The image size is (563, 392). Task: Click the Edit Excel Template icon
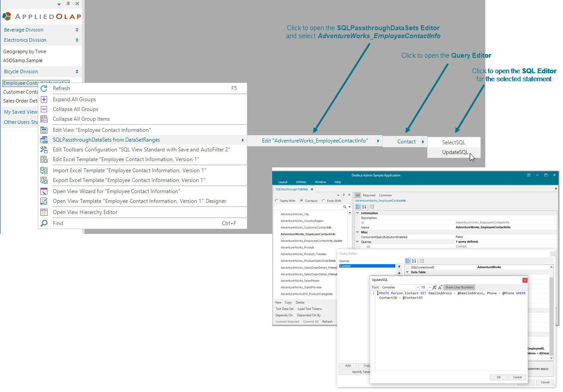click(x=44, y=159)
